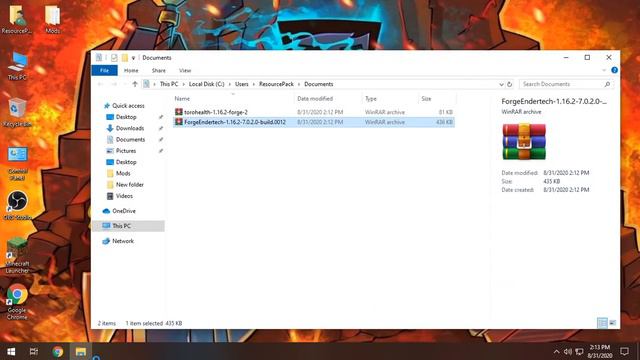This screenshot has width=640, height=360.
Task: Open the File menu
Action: (104, 70)
